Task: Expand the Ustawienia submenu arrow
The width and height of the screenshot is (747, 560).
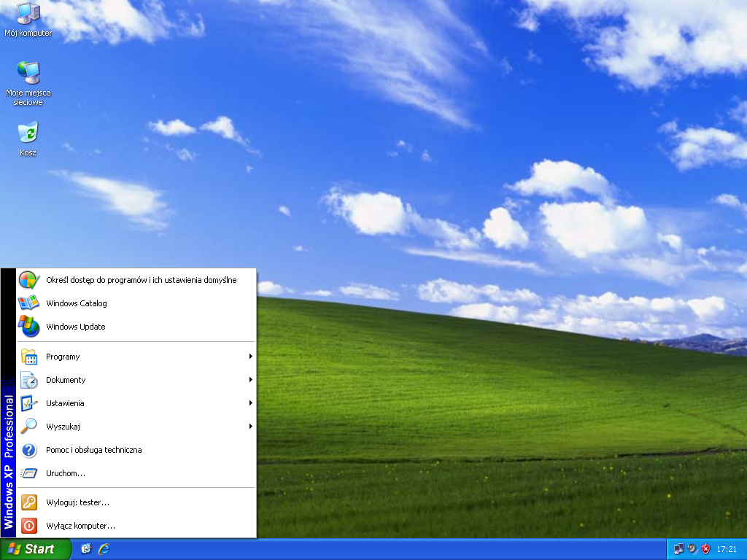Action: (x=251, y=403)
